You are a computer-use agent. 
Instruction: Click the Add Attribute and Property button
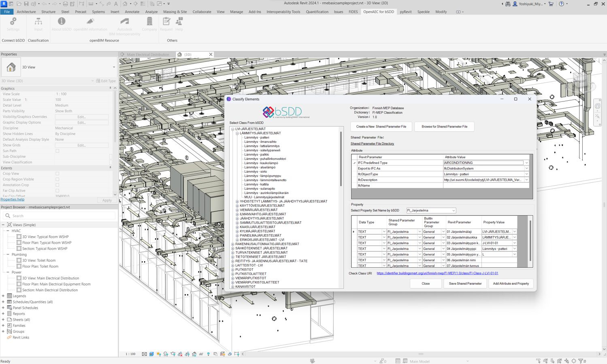pos(511,284)
